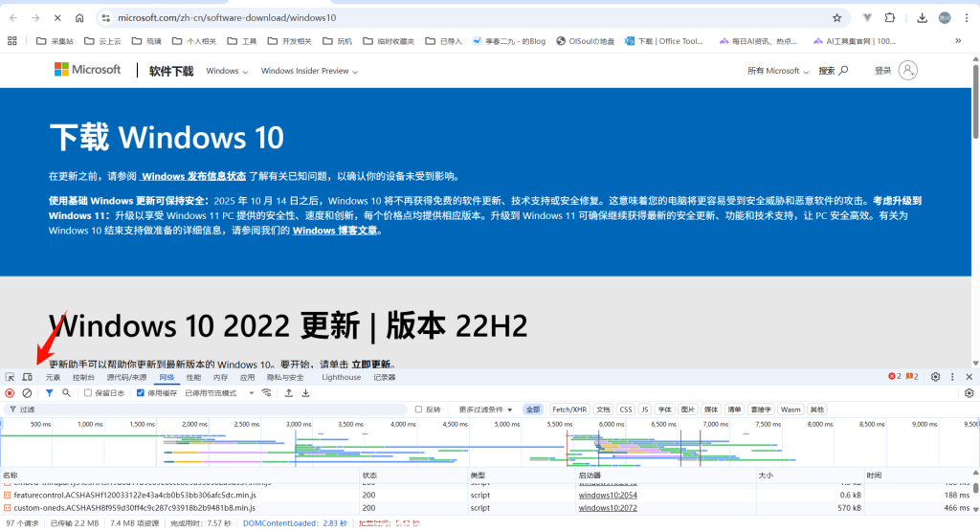
Task: Select the JS type filter
Action: coord(645,409)
